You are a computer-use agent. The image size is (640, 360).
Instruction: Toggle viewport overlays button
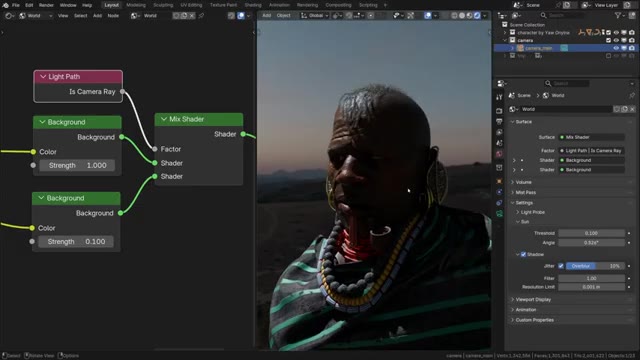427,16
